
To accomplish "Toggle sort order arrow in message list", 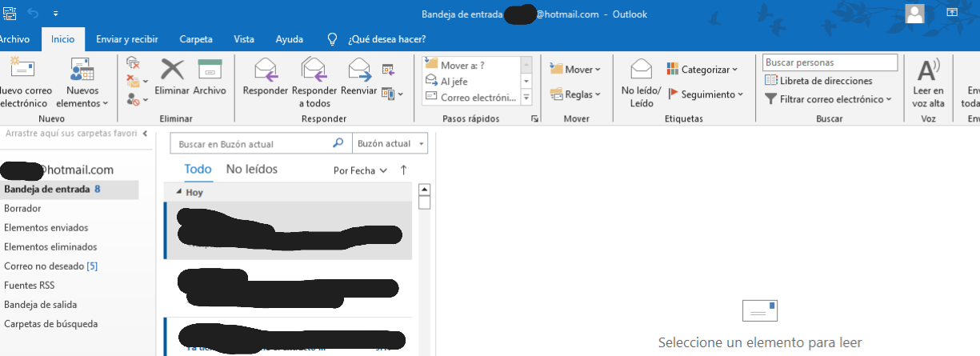I will coord(403,170).
